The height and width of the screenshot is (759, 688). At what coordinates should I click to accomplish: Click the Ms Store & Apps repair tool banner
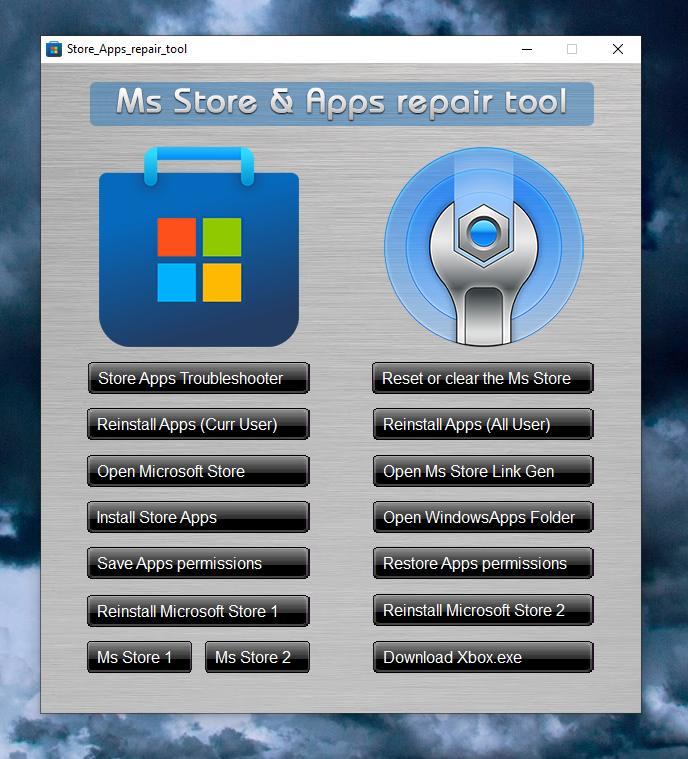[x=342, y=104]
